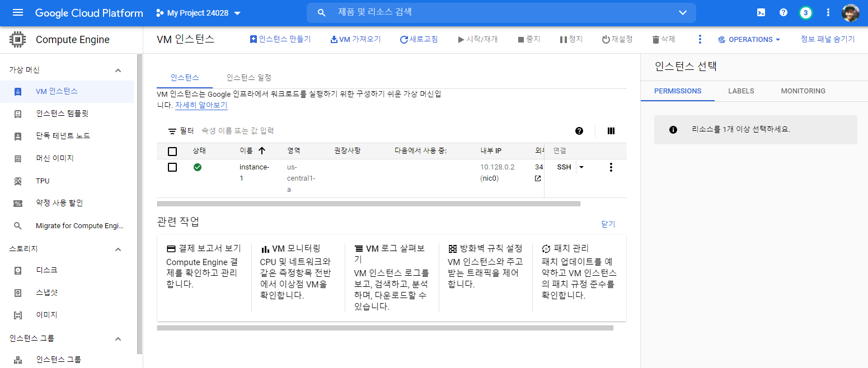Collapse the 스토리지 section

pyautogui.click(x=118, y=249)
